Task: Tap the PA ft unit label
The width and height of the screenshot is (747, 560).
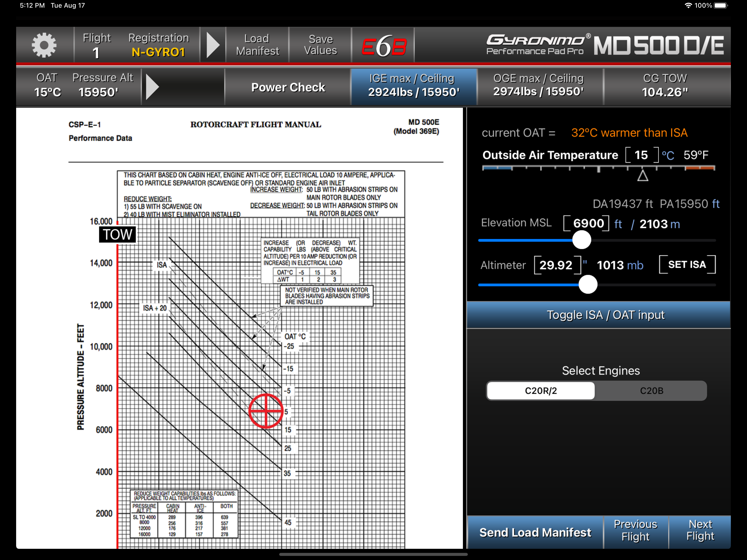Action: click(716, 204)
